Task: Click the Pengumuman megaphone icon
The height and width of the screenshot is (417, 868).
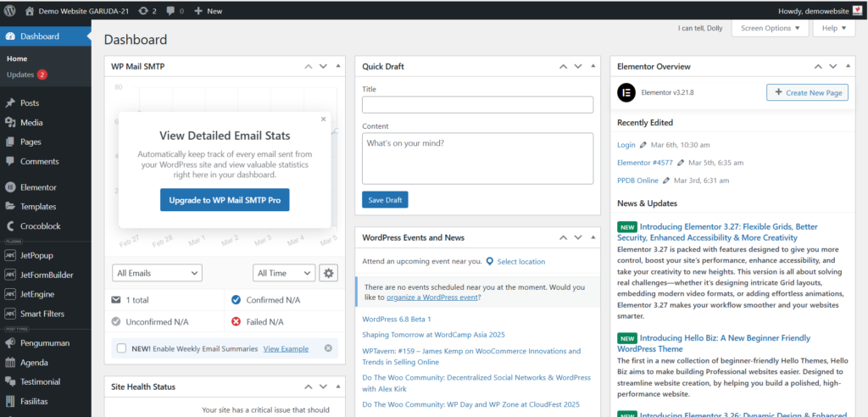Action: (10, 342)
